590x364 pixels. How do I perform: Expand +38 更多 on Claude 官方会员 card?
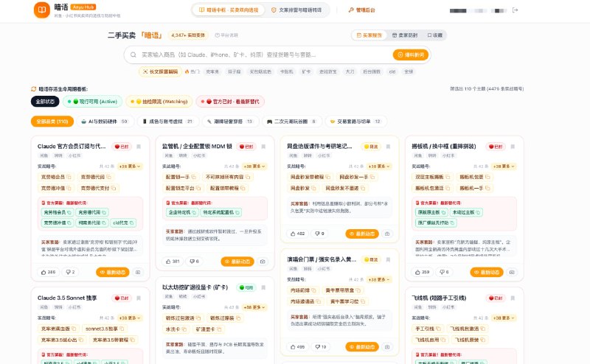click(130, 167)
